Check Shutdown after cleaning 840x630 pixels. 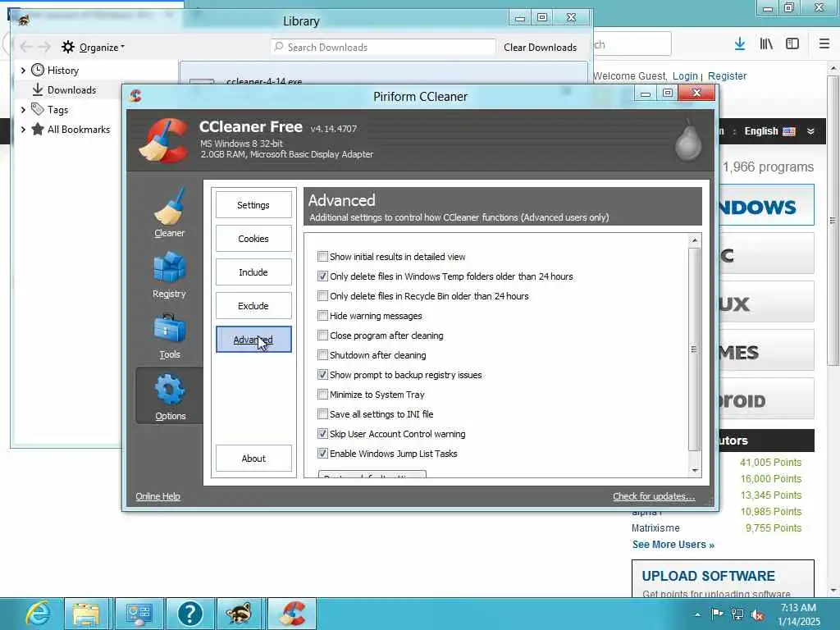(x=322, y=355)
